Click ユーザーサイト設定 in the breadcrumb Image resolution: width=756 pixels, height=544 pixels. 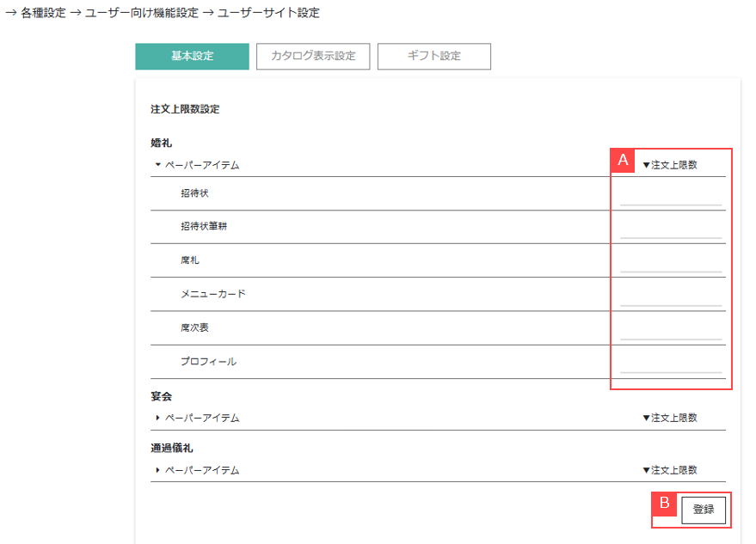coord(268,13)
